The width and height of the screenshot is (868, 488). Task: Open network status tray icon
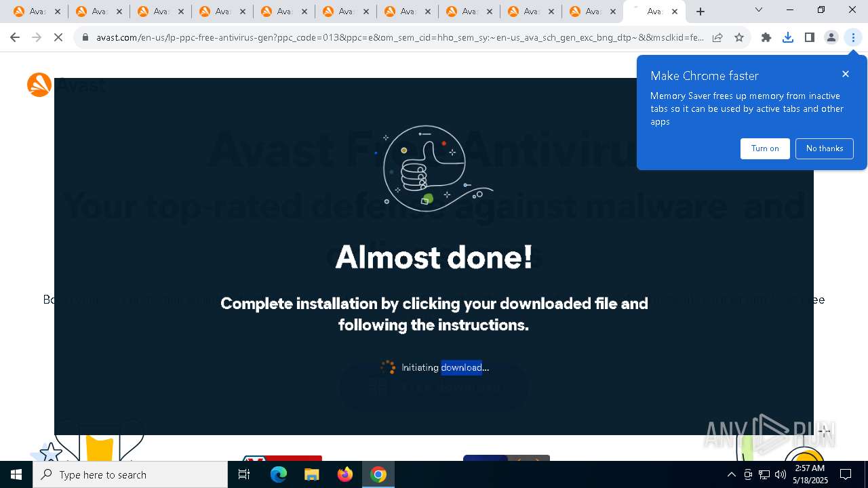(764, 474)
